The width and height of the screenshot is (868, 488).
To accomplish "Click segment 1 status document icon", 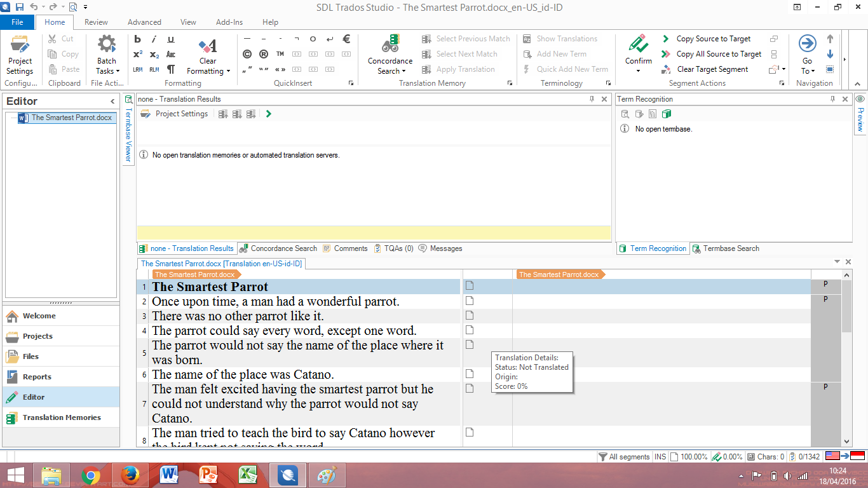I will (470, 286).
